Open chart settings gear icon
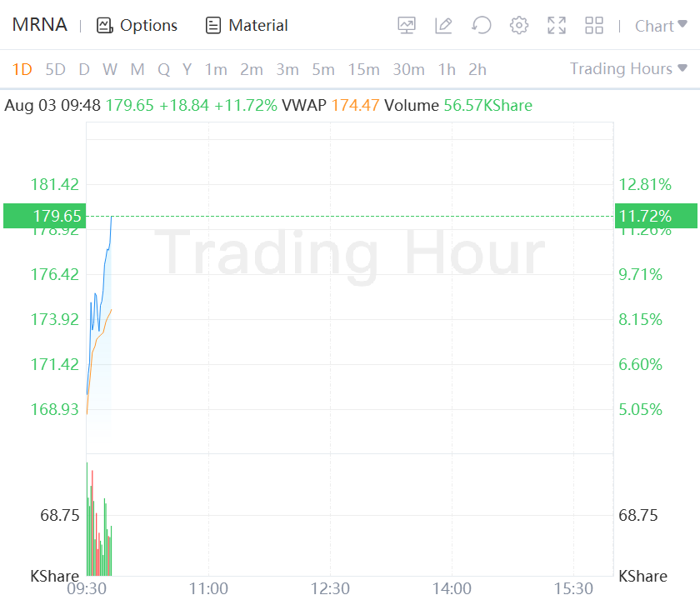Screen dimensions: 700x600 coord(519,26)
